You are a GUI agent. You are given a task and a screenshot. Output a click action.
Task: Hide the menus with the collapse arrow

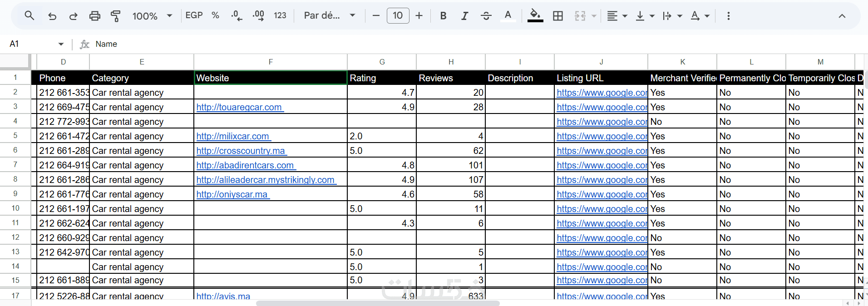[x=842, y=16]
